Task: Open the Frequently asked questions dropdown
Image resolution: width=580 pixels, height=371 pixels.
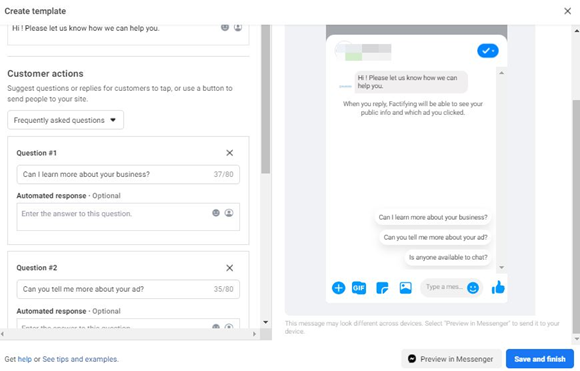Action: tap(65, 120)
